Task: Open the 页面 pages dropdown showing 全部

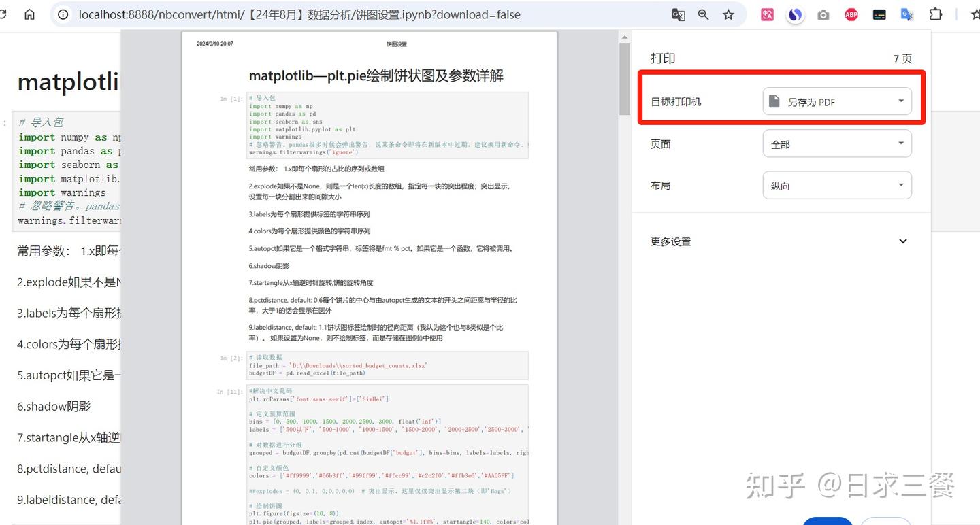Action: click(838, 143)
